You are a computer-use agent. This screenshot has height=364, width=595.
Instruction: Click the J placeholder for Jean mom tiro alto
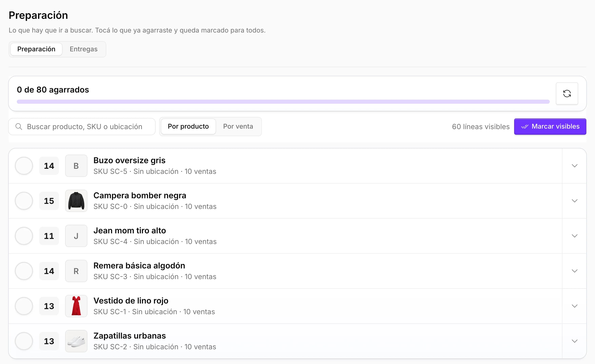click(76, 236)
